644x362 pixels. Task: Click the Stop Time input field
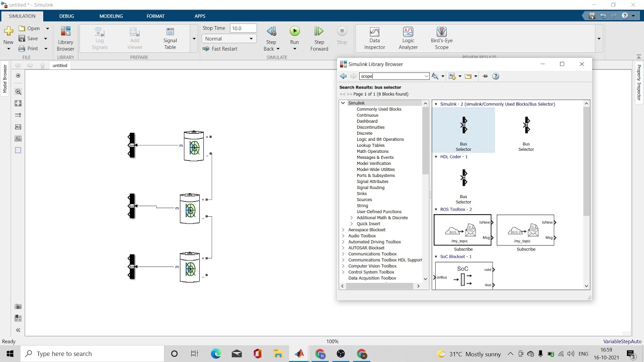tap(243, 28)
